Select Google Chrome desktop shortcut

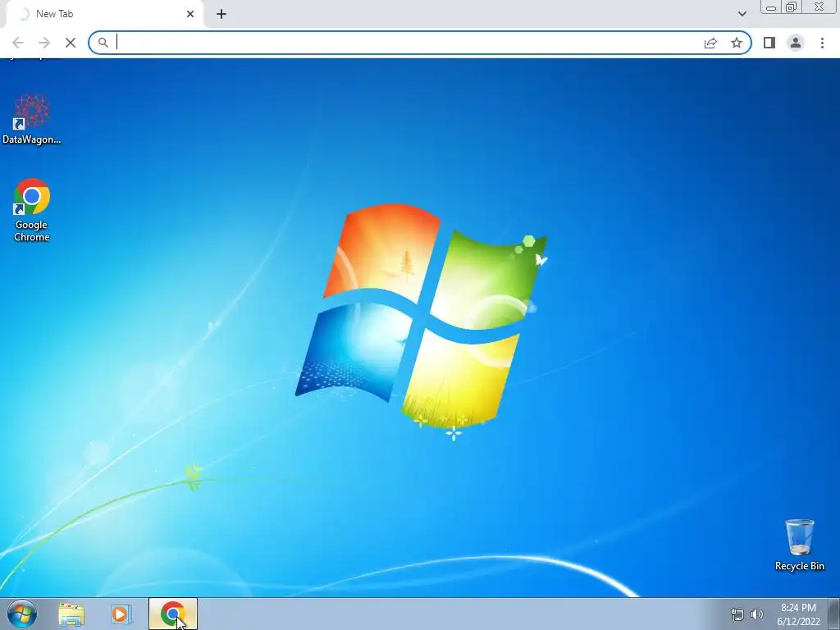point(32,210)
